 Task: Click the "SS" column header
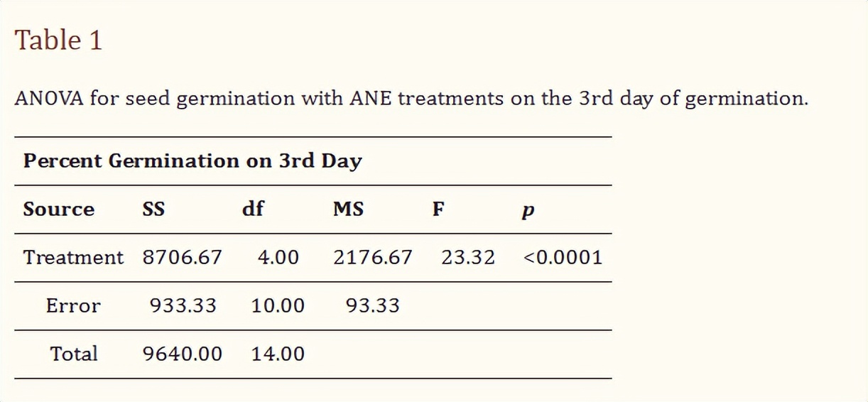pyautogui.click(x=153, y=210)
